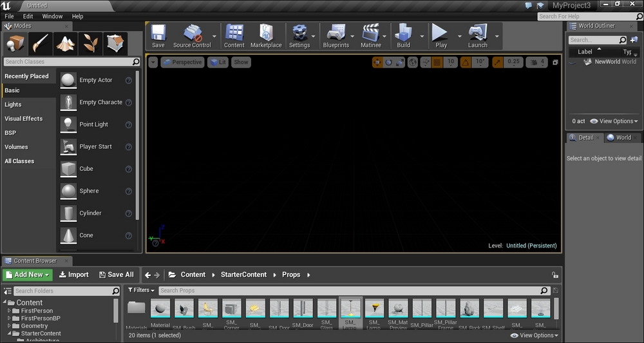The height and width of the screenshot is (343, 644).
Task: Activate Foliage mode leaf icon
Action: tap(91, 44)
